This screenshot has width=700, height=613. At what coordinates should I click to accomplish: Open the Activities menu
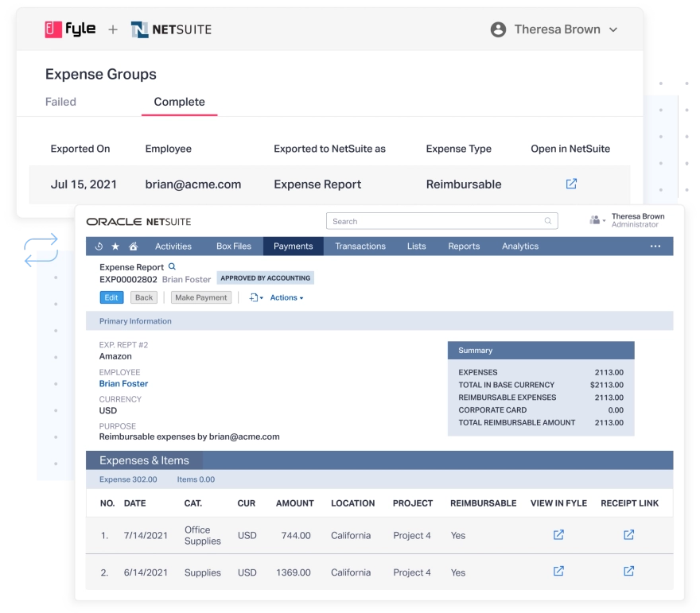173,246
